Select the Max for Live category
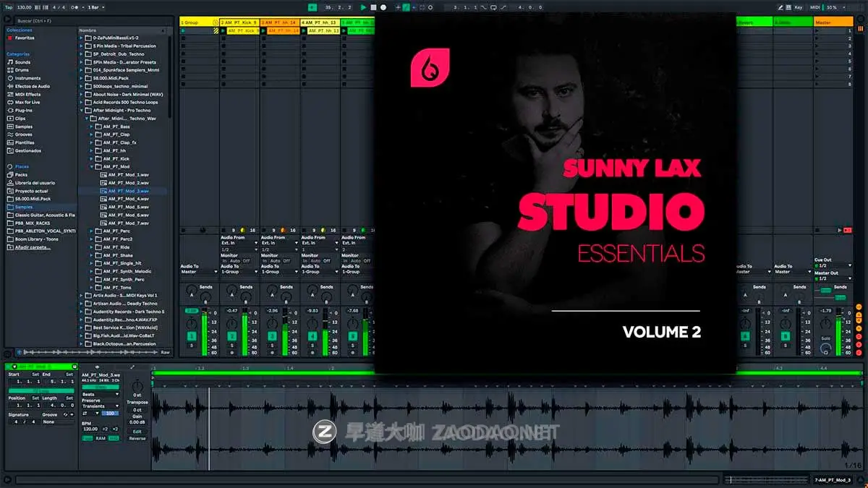Image resolution: width=868 pixels, height=488 pixels. (28, 102)
